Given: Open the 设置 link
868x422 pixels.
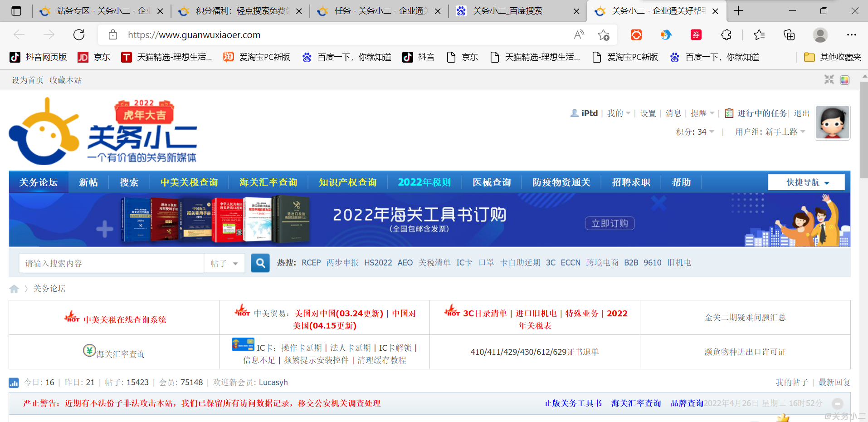Looking at the screenshot, I should (648, 113).
